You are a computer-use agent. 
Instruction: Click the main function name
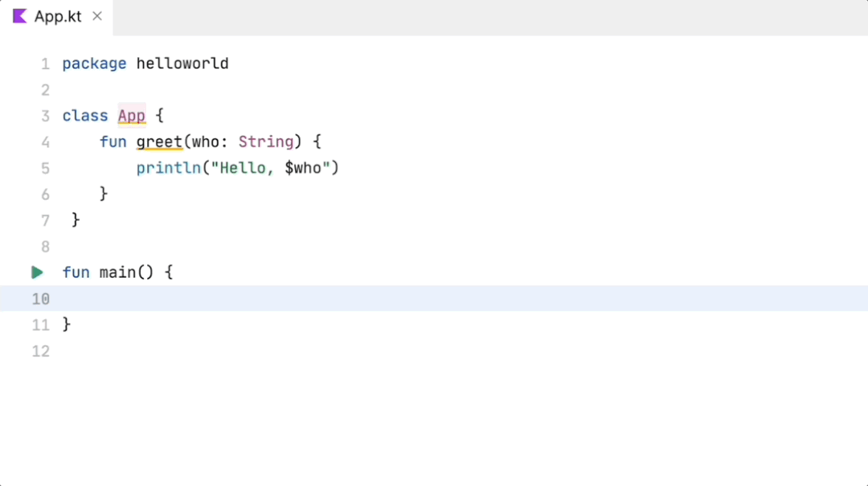tap(117, 272)
